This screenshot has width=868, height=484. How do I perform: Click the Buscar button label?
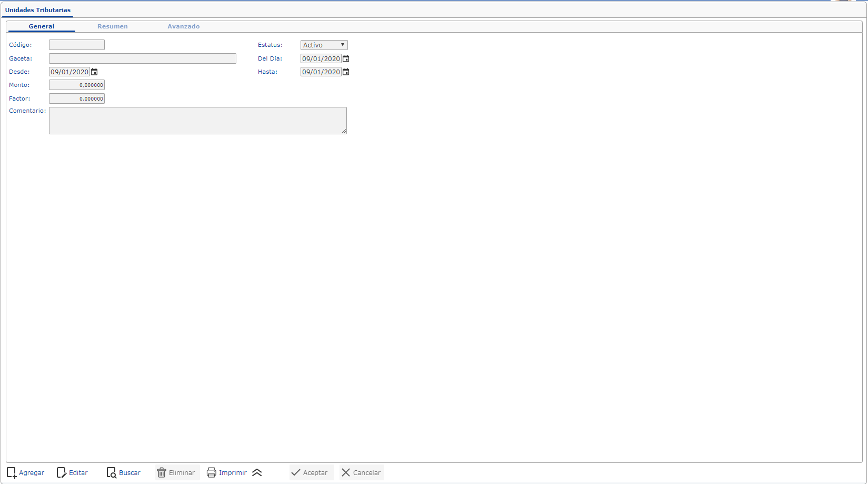coord(129,473)
